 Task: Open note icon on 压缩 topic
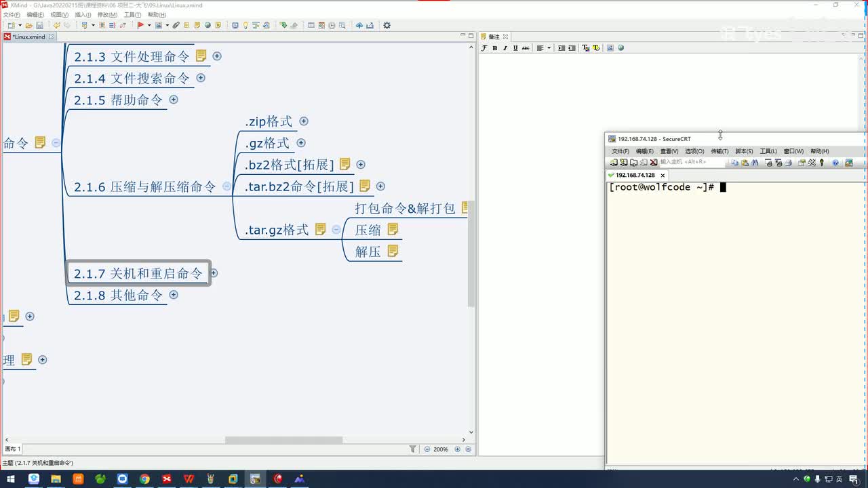[393, 229]
